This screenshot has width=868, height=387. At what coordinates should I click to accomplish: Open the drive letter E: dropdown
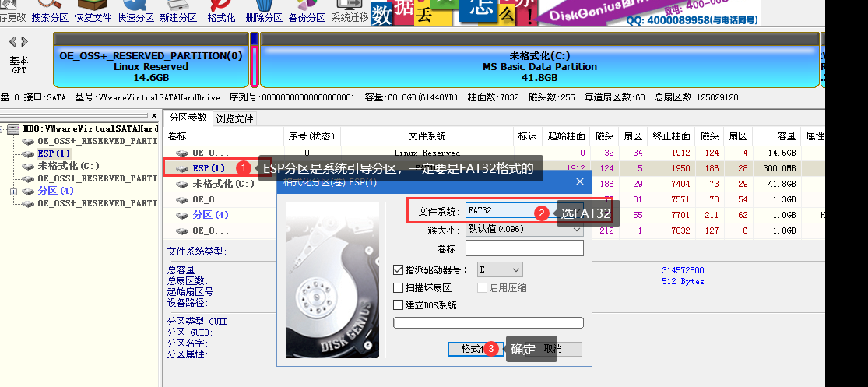(x=500, y=270)
